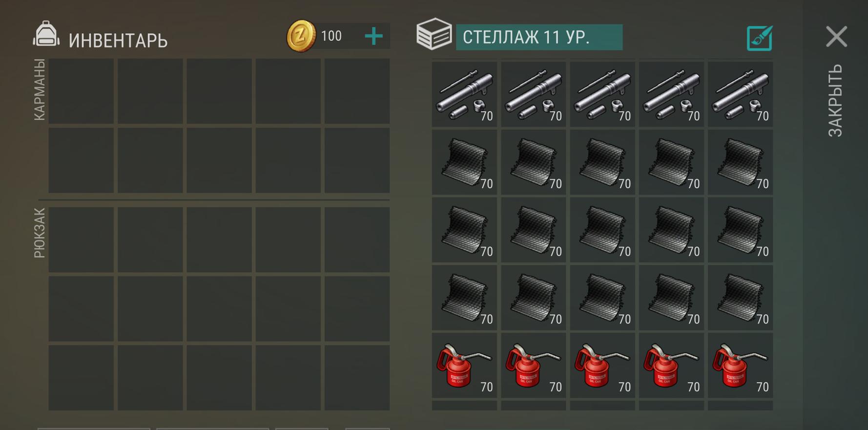Viewport: 868px width, 430px height.
Task: Pick the first carbon fabric stack in second row
Action: click(x=464, y=162)
